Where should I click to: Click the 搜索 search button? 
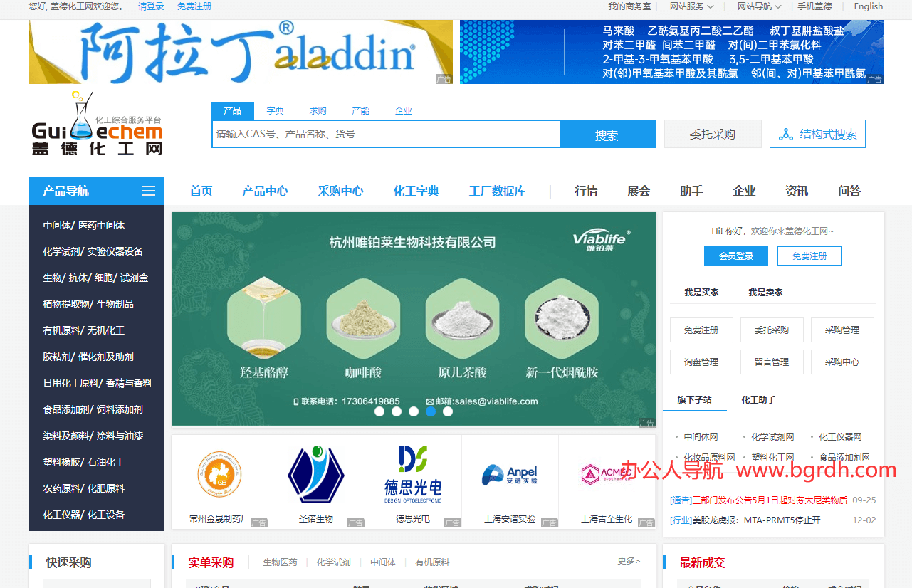(x=607, y=135)
